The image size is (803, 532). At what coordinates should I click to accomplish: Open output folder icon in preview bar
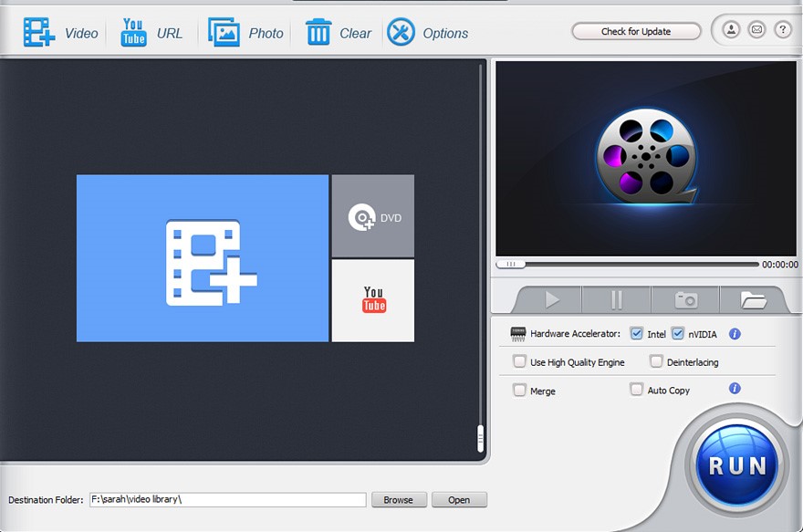pos(755,298)
